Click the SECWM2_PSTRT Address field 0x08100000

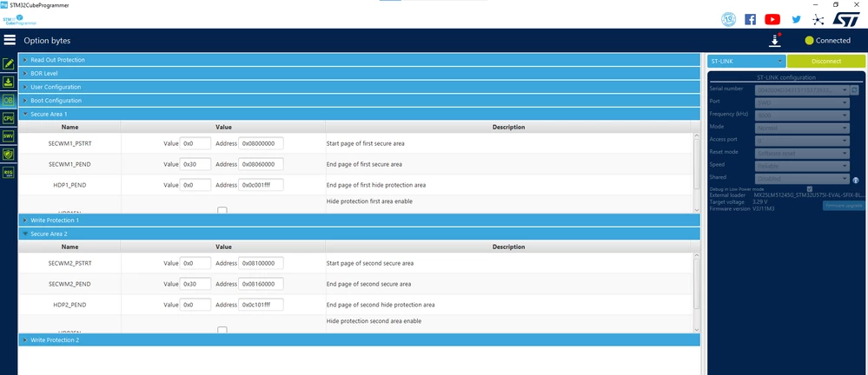(x=262, y=263)
